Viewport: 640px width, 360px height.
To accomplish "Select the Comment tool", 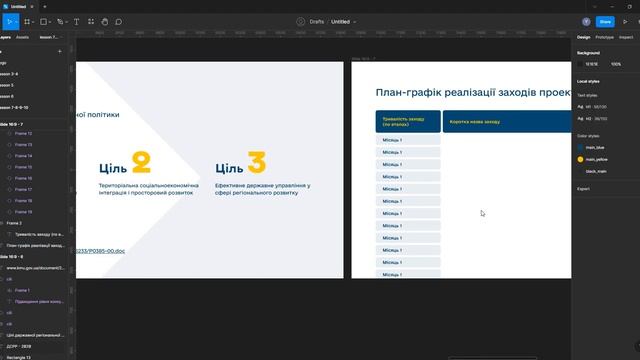I will click(119, 22).
